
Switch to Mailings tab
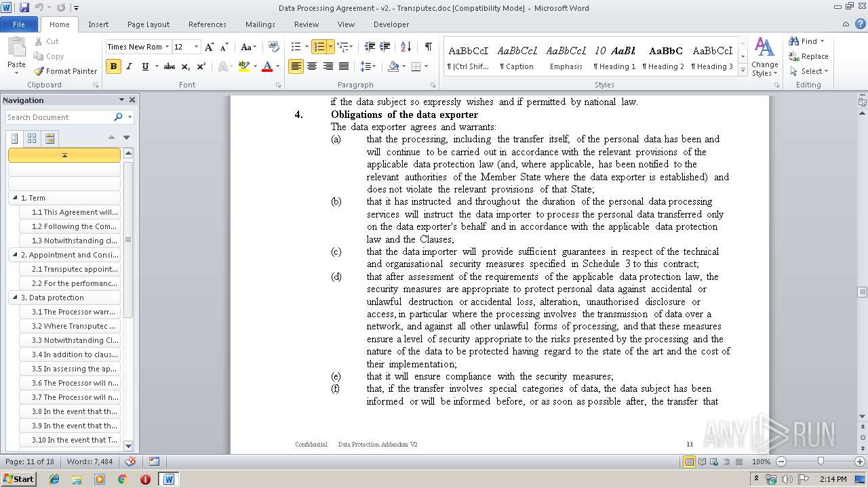(260, 24)
